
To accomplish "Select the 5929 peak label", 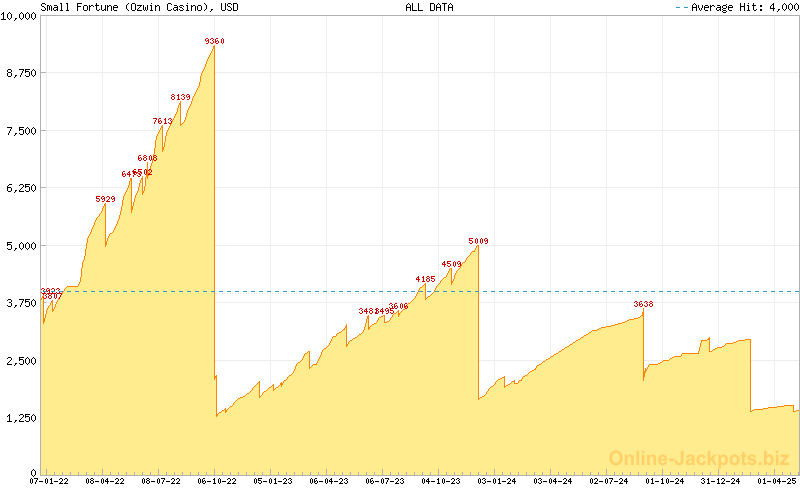I will (x=106, y=199).
